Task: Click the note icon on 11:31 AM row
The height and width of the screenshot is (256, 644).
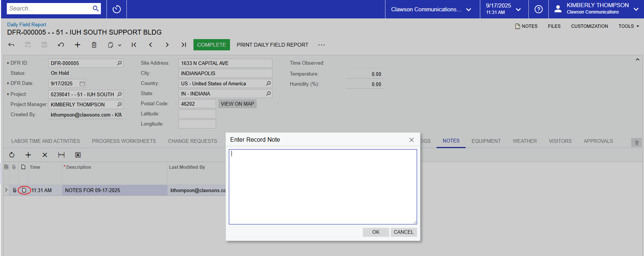Action: pos(24,190)
